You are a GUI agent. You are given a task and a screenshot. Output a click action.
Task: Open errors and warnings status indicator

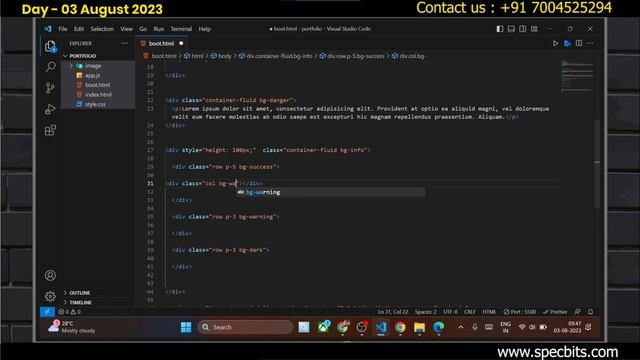(69, 311)
